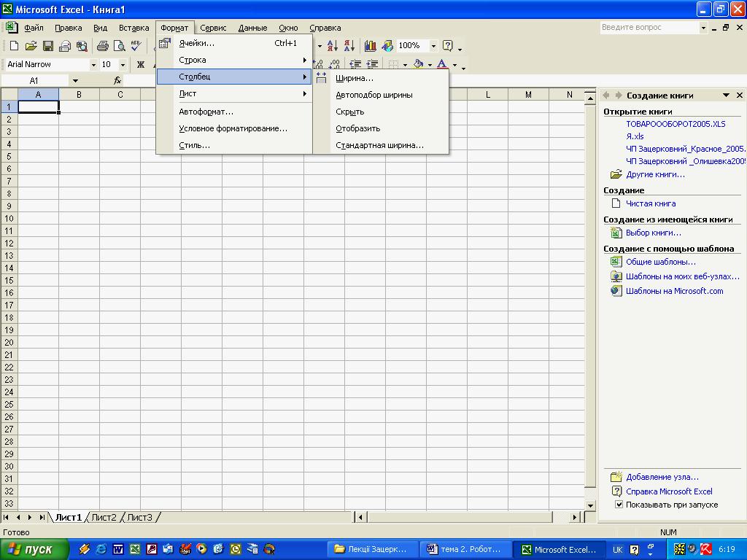Screen dimensions: 747x560
Task: Click the Open file folder icon
Action: point(31,46)
